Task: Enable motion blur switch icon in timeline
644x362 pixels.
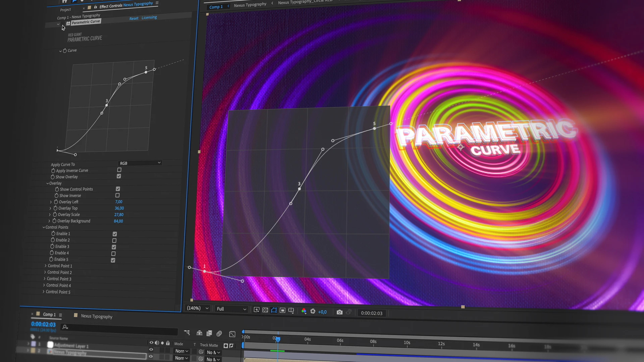Action: pyautogui.click(x=219, y=334)
